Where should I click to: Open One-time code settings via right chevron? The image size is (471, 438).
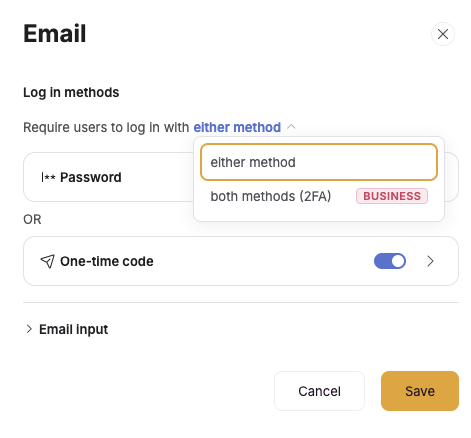coord(430,261)
